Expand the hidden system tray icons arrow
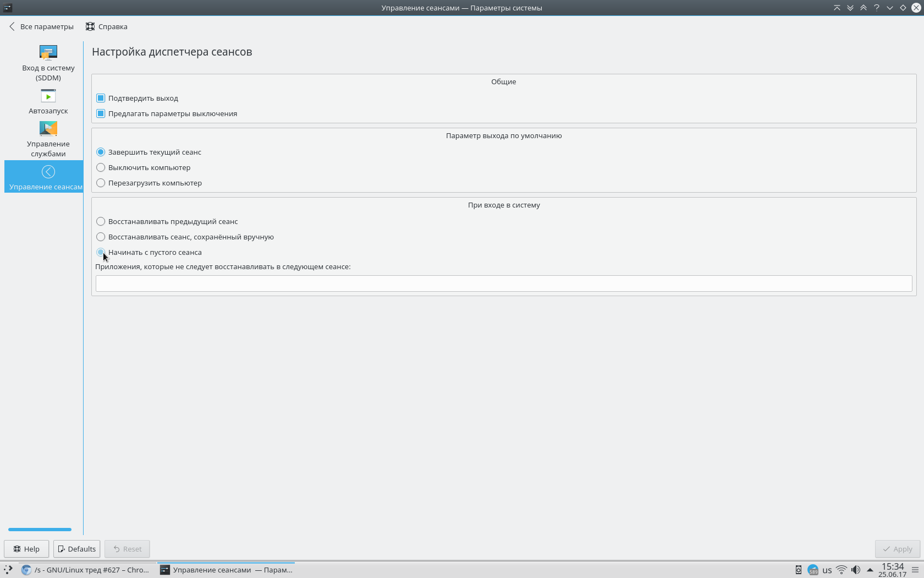924x578 pixels. tap(870, 570)
